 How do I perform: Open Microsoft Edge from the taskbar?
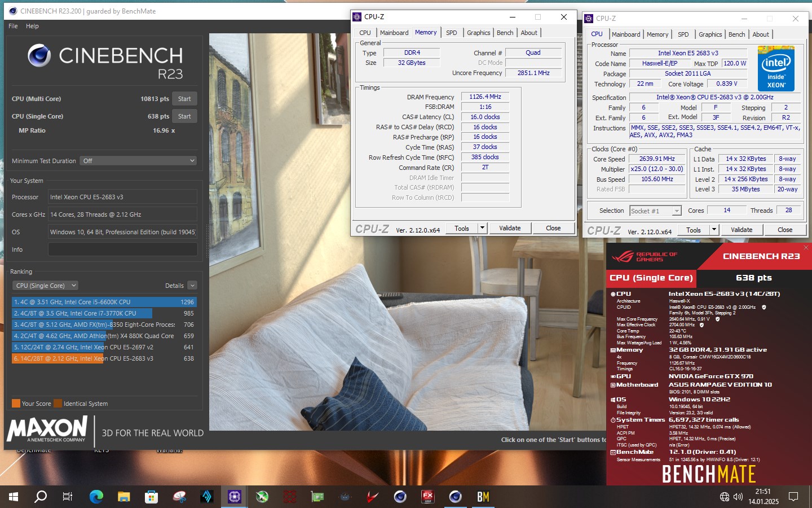(x=96, y=497)
